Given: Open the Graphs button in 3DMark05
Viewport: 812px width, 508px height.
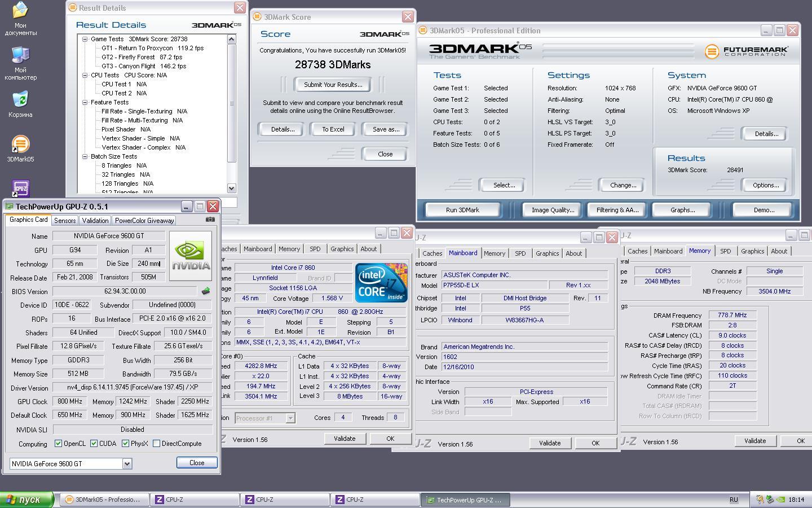Looking at the screenshot, I should click(x=682, y=210).
